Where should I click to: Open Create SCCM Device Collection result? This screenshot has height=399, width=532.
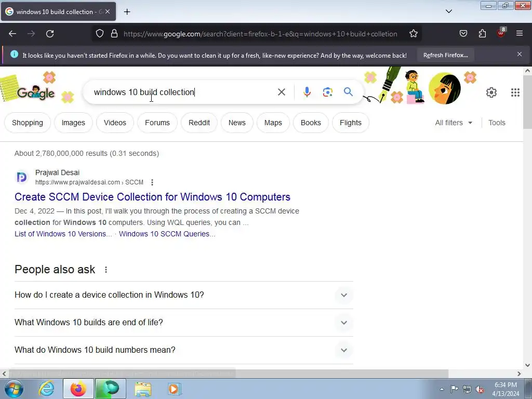(x=152, y=197)
